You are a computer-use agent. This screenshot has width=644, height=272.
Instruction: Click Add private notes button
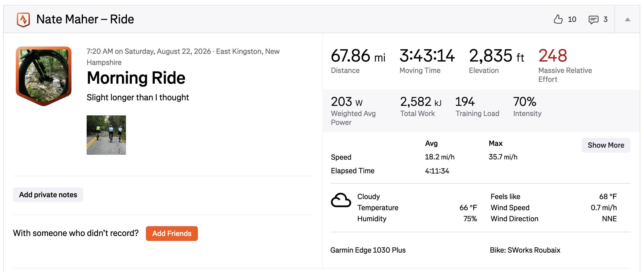(x=48, y=195)
